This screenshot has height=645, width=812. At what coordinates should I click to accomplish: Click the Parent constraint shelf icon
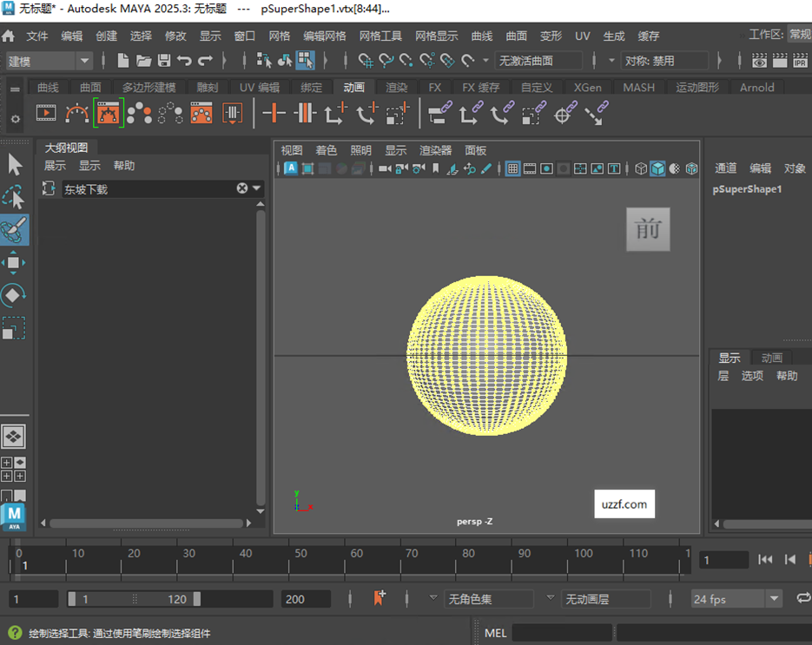440,113
